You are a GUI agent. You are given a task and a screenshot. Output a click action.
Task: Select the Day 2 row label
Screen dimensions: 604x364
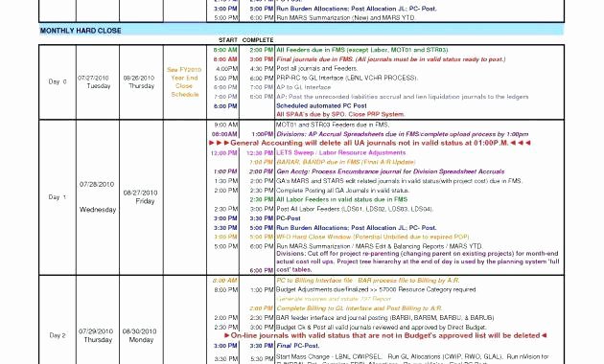coord(58,335)
